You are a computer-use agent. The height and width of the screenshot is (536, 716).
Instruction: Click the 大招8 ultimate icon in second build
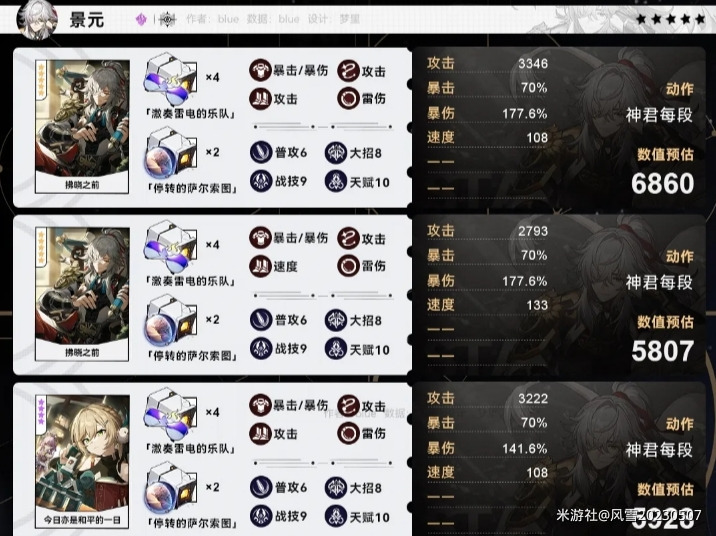336,320
